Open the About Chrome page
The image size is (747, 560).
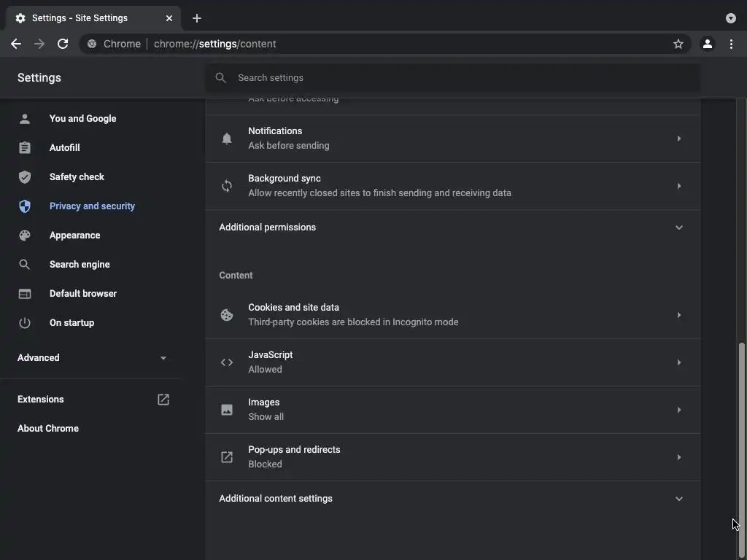tap(48, 429)
